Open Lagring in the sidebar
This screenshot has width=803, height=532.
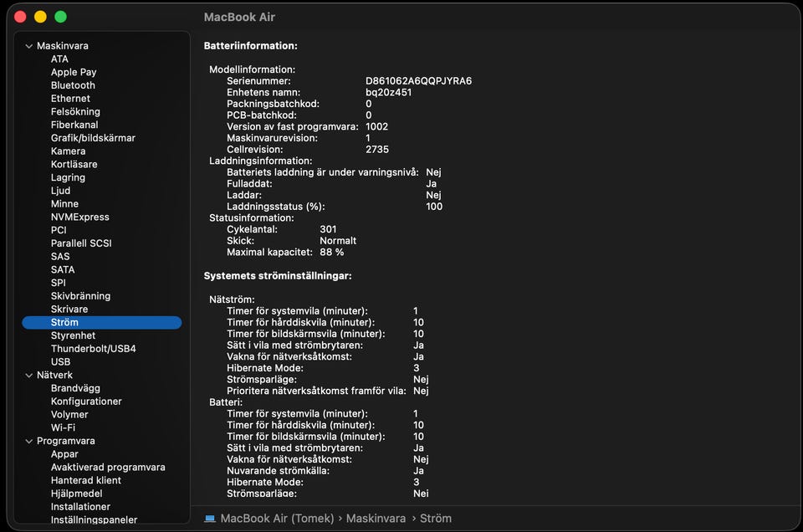(x=68, y=177)
